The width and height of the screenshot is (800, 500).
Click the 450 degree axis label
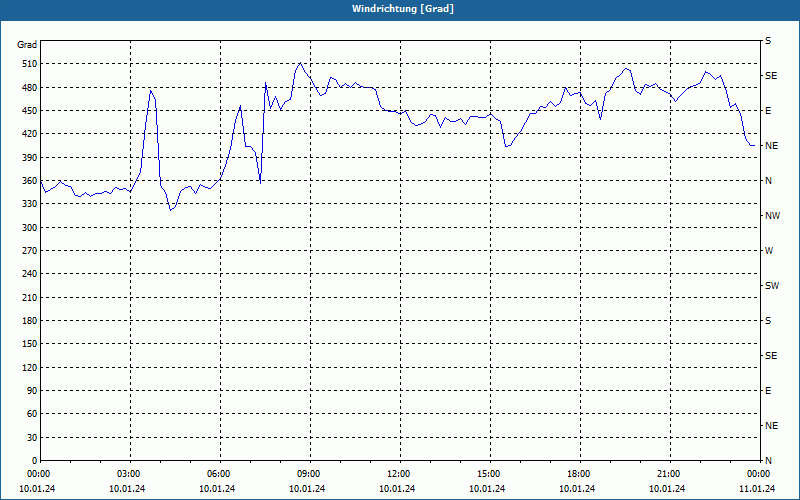(x=30, y=111)
